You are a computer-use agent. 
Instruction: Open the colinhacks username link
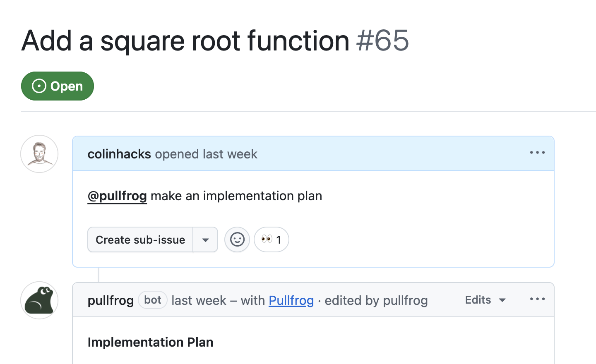[119, 154]
